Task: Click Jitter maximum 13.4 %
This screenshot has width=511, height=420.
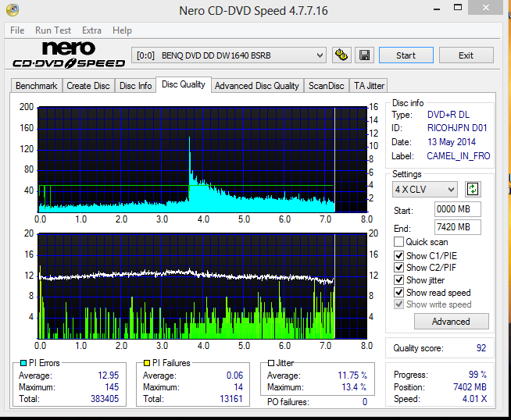Action: tap(354, 387)
